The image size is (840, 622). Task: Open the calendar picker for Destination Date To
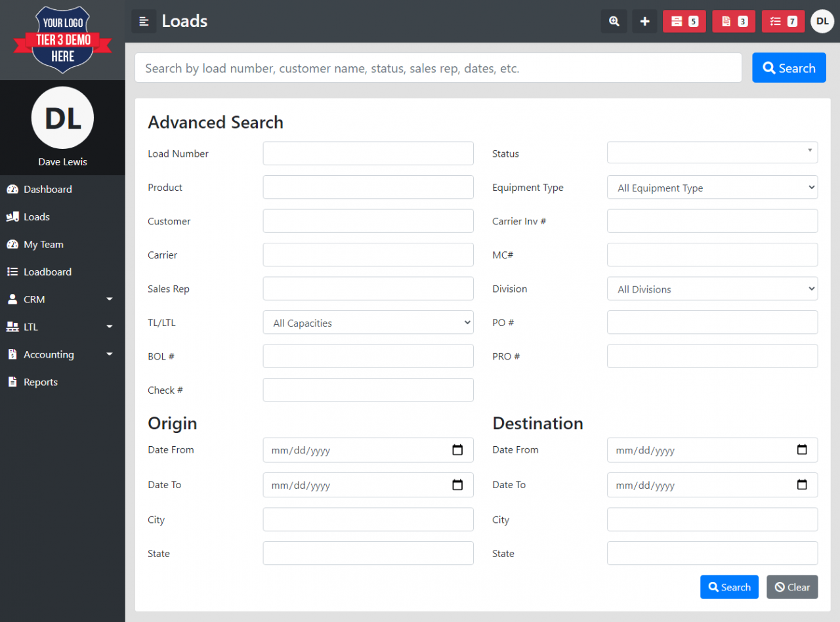pos(802,485)
